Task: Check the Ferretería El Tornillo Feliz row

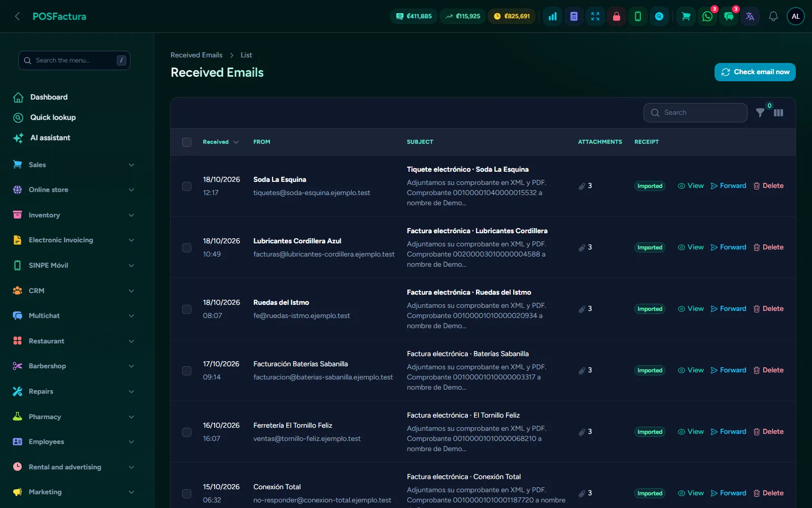Action: pos(187,432)
